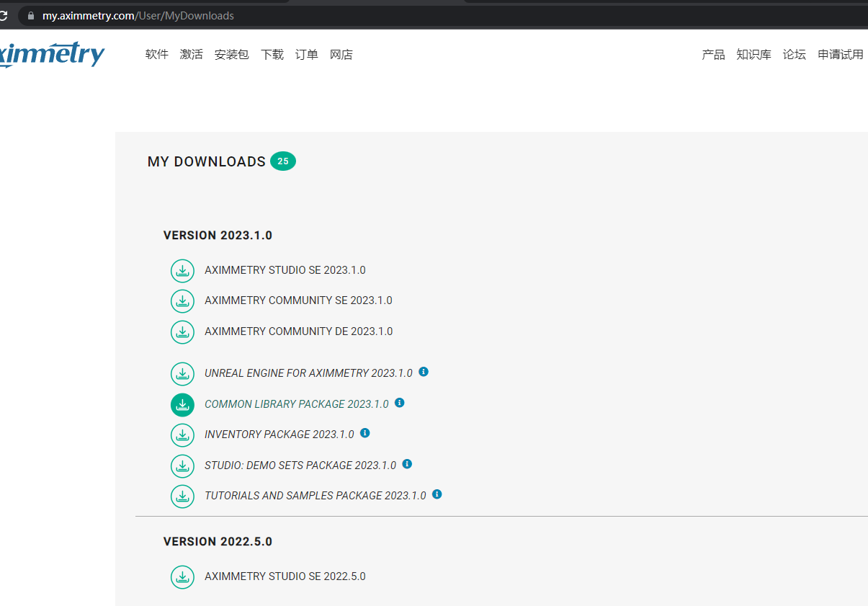Download Inventory Package 2023.1.0 icon

pyautogui.click(x=182, y=435)
